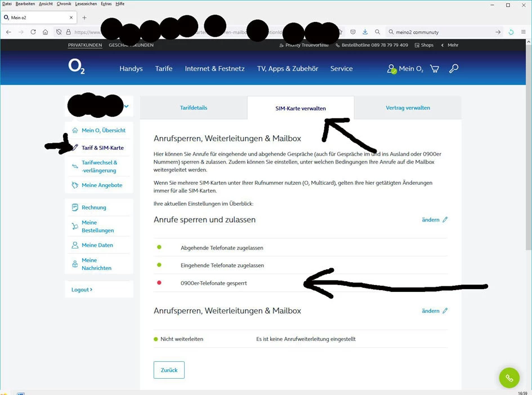Click the green sync refresh icon
The height and width of the screenshot is (395, 532).
511,32
